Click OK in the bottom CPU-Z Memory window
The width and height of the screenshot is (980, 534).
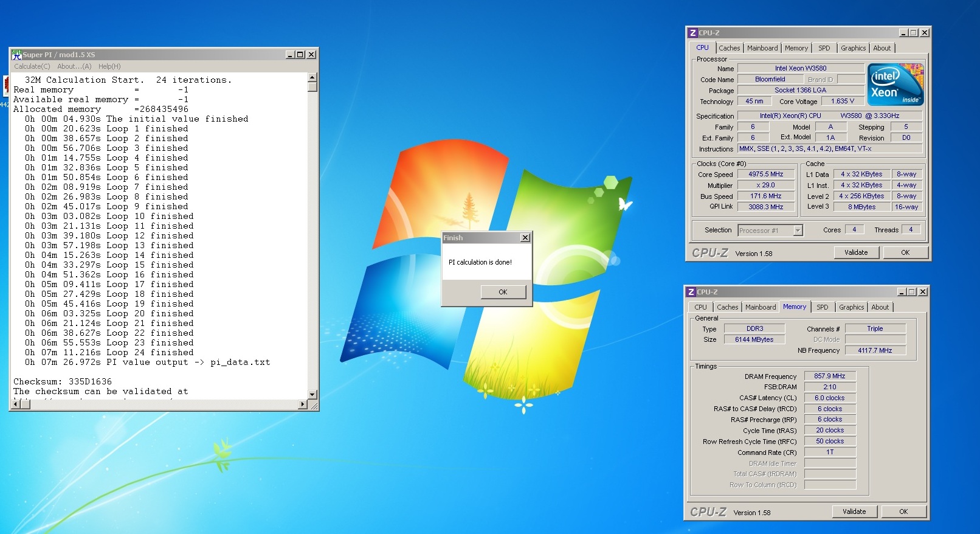[903, 511]
